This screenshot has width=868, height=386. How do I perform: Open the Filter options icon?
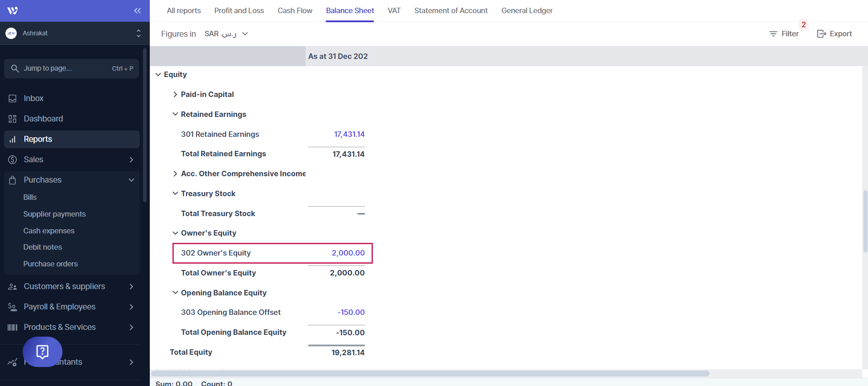(773, 34)
